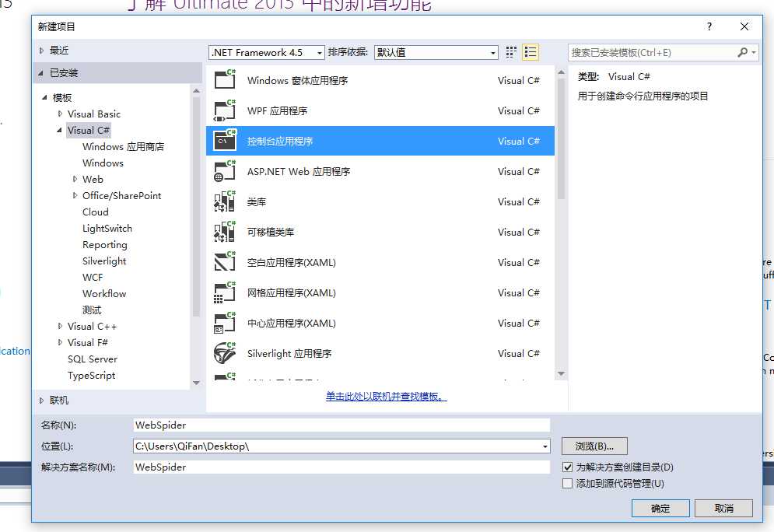Select the Windows item under Visual C#
The height and width of the screenshot is (532, 774).
(x=103, y=163)
